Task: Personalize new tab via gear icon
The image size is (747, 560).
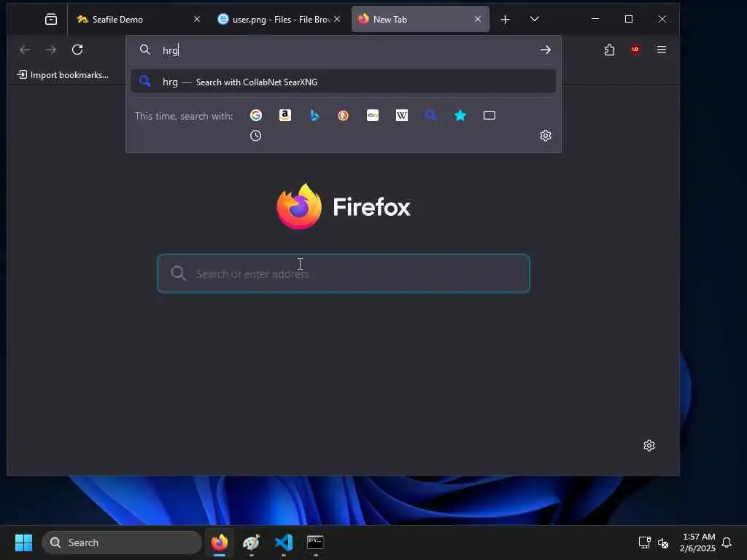Action: 649,446
